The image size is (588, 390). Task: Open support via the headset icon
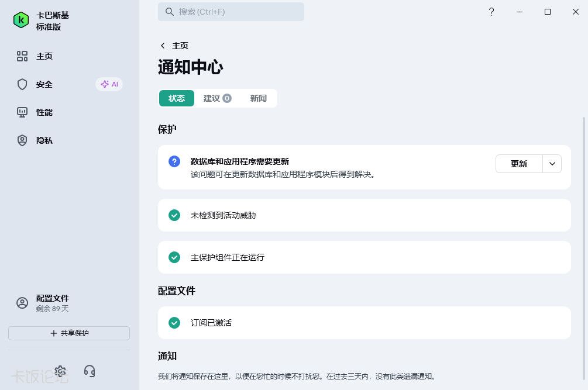90,371
